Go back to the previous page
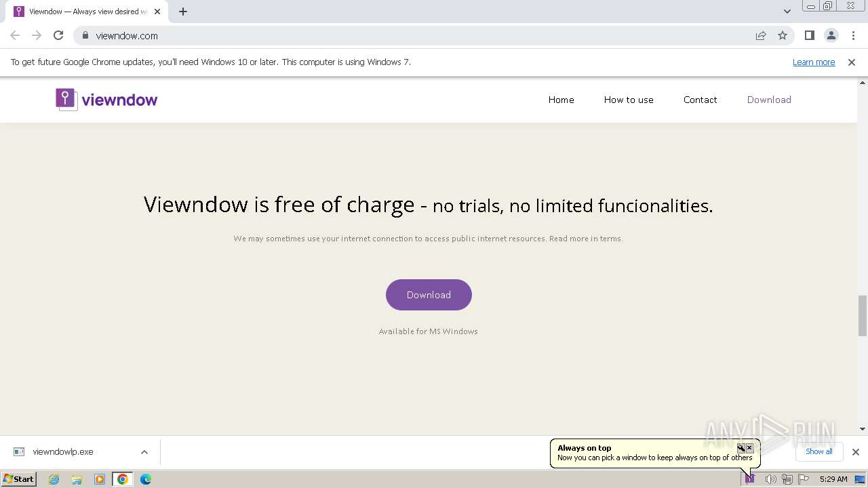 (15, 35)
